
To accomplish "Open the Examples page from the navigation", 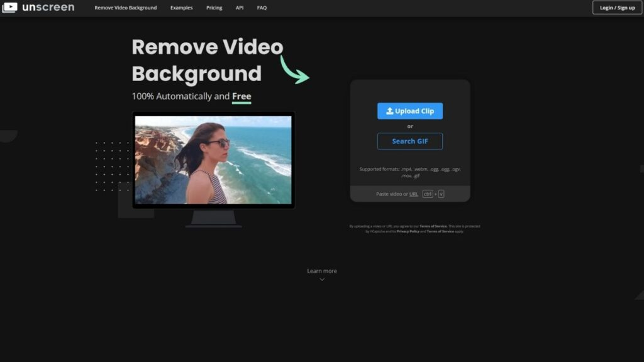I will click(181, 8).
